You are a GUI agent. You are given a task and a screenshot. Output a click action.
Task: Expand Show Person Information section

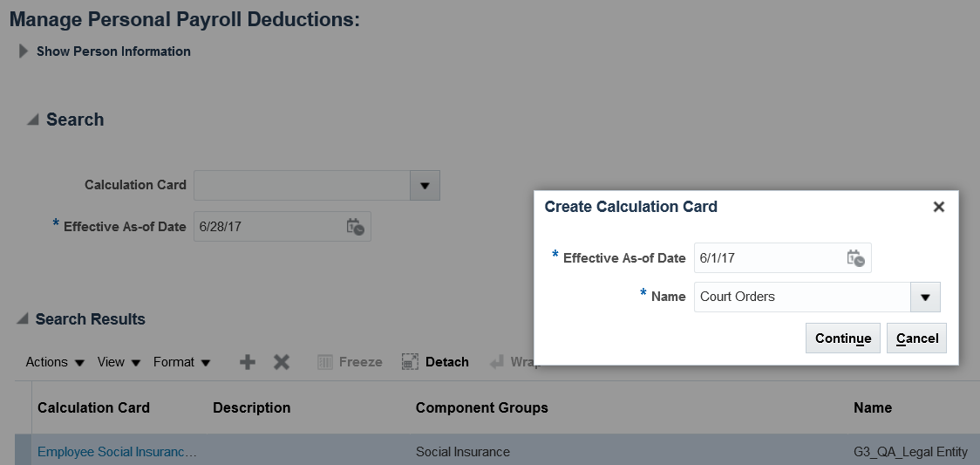coord(24,51)
